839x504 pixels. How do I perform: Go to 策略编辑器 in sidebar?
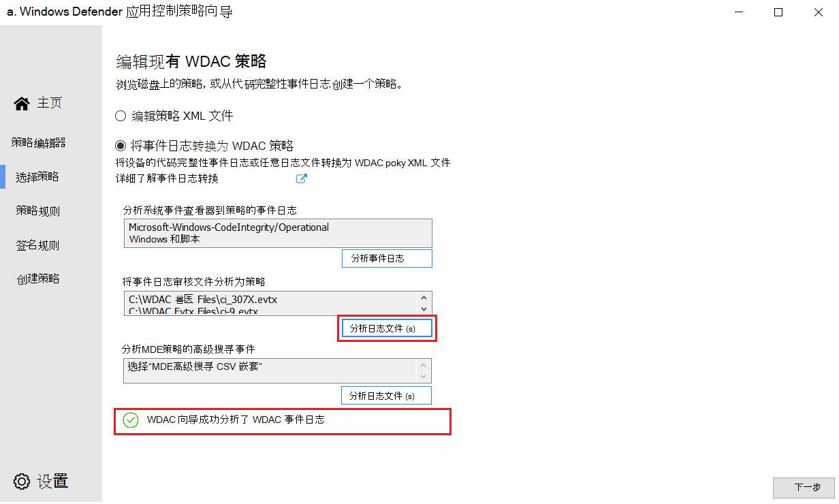pos(39,142)
